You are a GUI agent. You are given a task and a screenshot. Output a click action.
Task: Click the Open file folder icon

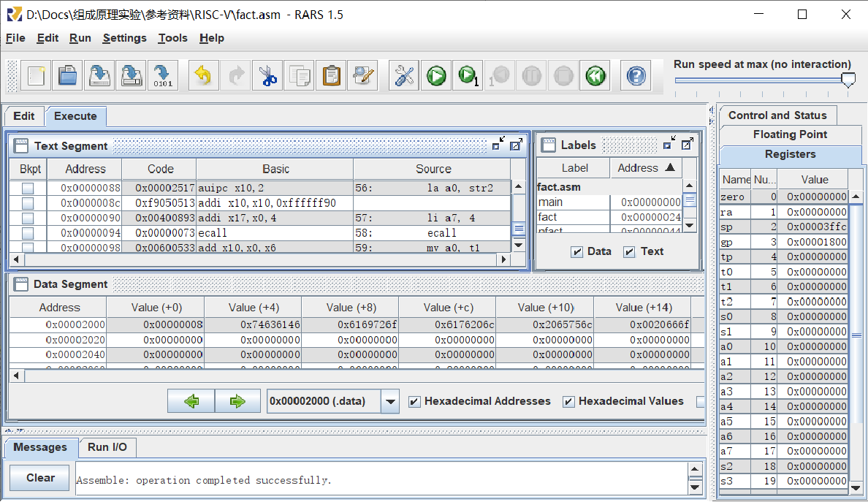tap(69, 75)
